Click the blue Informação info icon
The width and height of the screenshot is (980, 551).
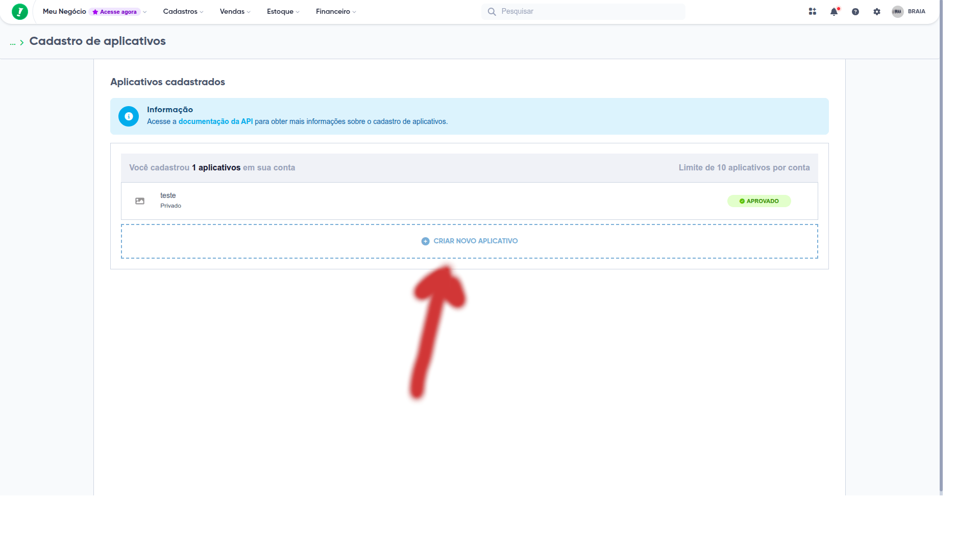coord(129,116)
